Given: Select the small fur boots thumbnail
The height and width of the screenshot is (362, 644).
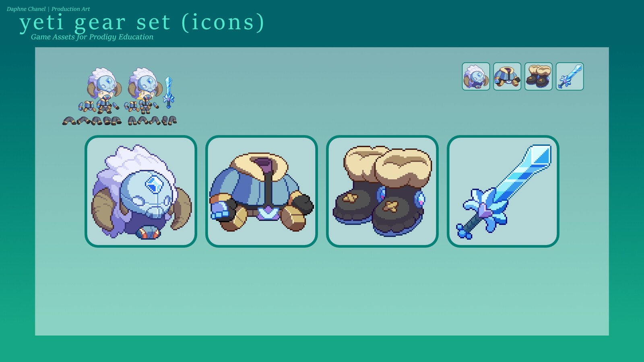Looking at the screenshot, I should coord(539,76).
